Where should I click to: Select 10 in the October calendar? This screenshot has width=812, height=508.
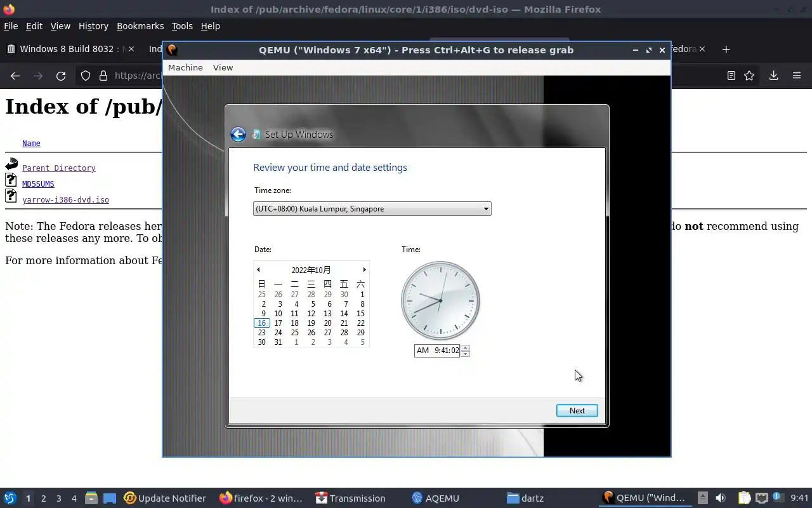278,313
